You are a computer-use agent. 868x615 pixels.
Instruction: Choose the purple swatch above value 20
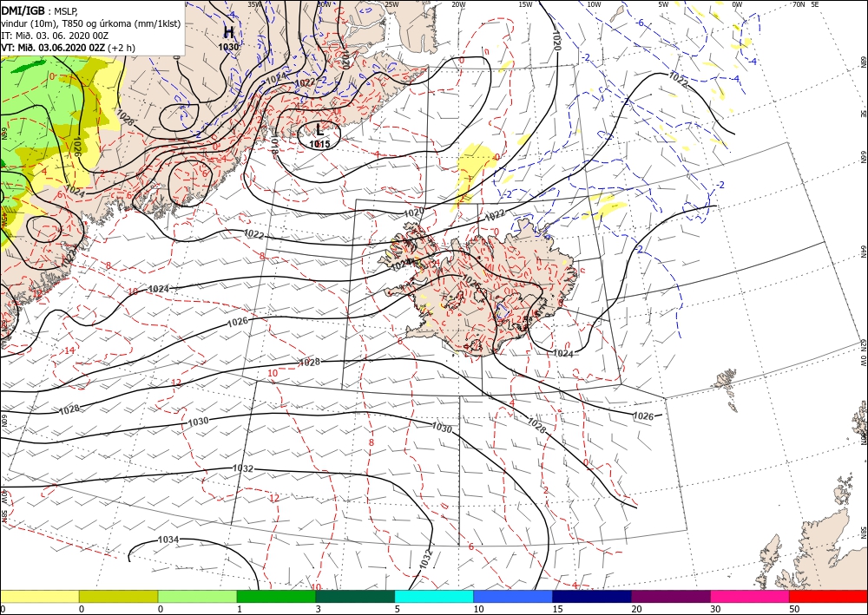(670, 596)
